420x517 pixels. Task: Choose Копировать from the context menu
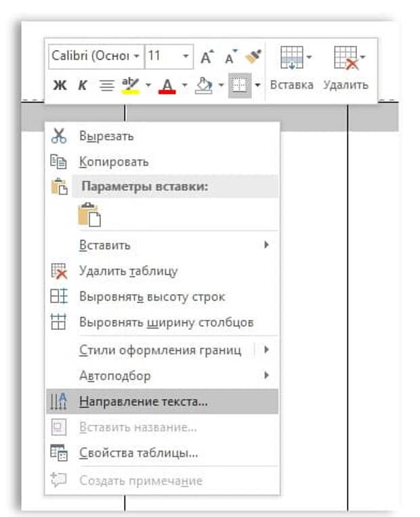pos(162,162)
